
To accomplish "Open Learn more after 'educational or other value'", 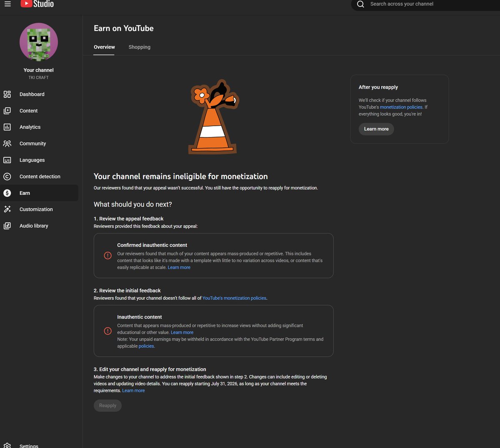I will 182,332.
